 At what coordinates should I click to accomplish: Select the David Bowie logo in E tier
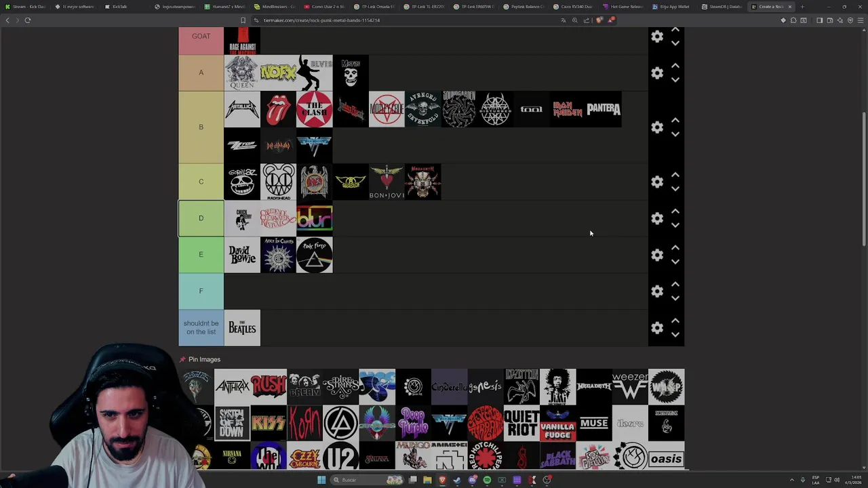[242, 255]
